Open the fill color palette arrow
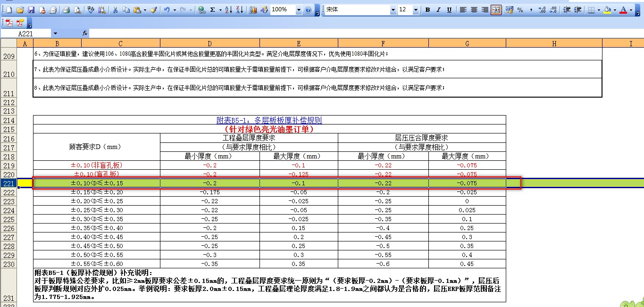The image size is (644, 307). click(x=615, y=10)
